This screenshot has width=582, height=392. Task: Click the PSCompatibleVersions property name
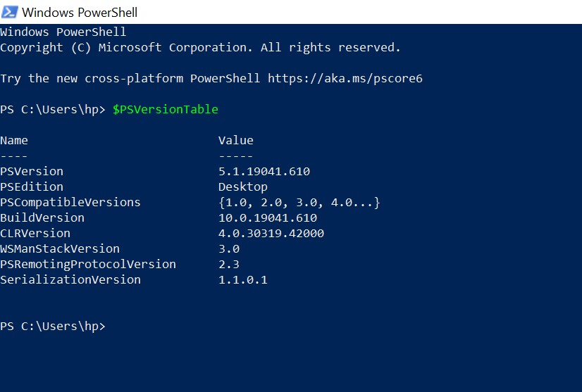[x=70, y=203]
